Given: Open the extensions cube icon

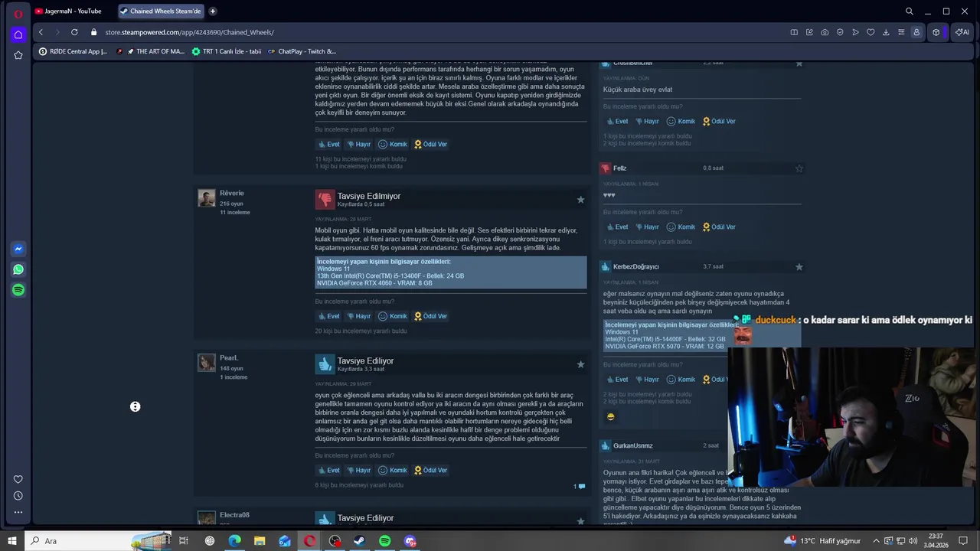Looking at the screenshot, I should (x=936, y=32).
